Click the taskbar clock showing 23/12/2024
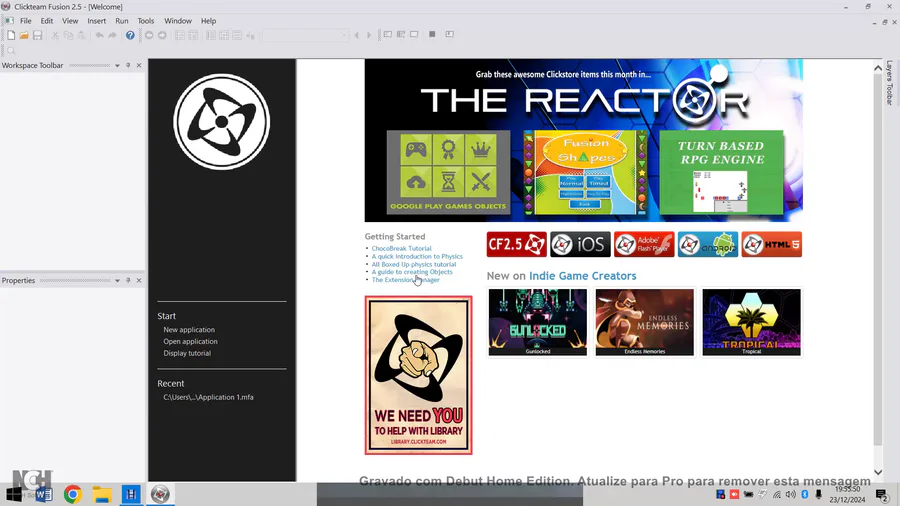 848,495
